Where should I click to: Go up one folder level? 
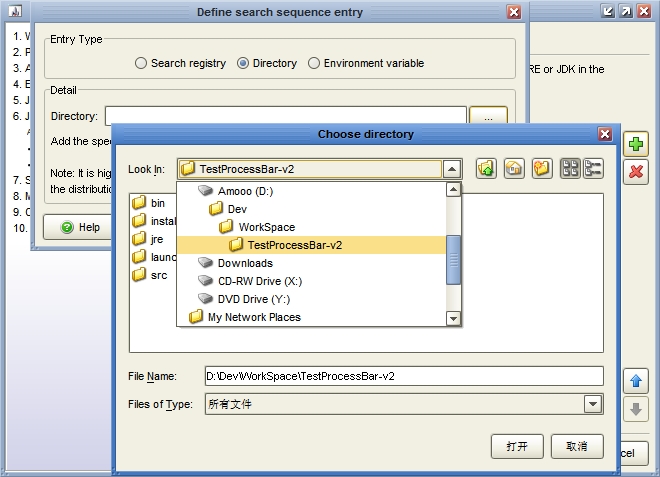pos(487,169)
